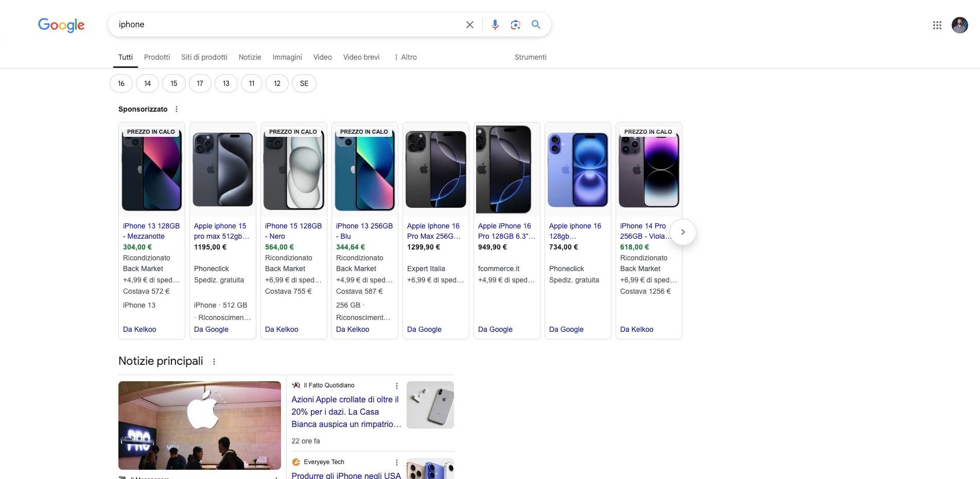Open three-dot options for Il Fatto Quotidiano article
Screen dimensions: 980x479
(396, 386)
